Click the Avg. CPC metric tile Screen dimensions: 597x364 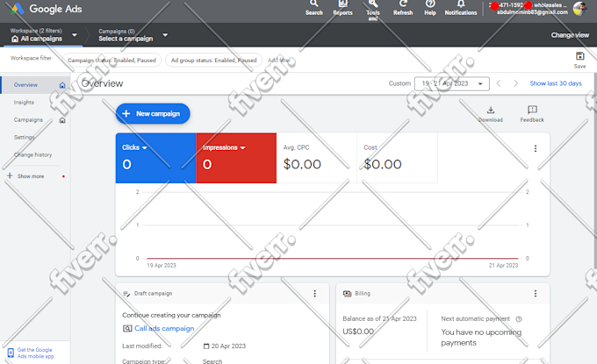[x=316, y=158]
